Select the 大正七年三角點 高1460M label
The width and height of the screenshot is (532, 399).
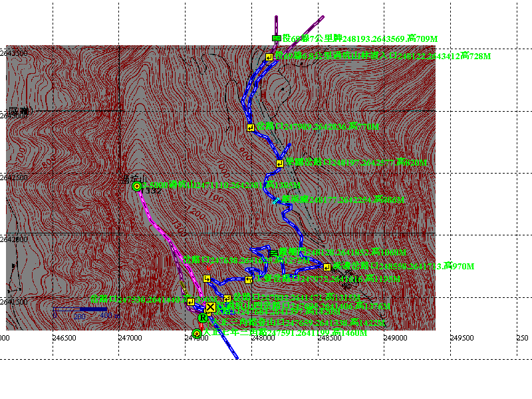click(x=285, y=332)
